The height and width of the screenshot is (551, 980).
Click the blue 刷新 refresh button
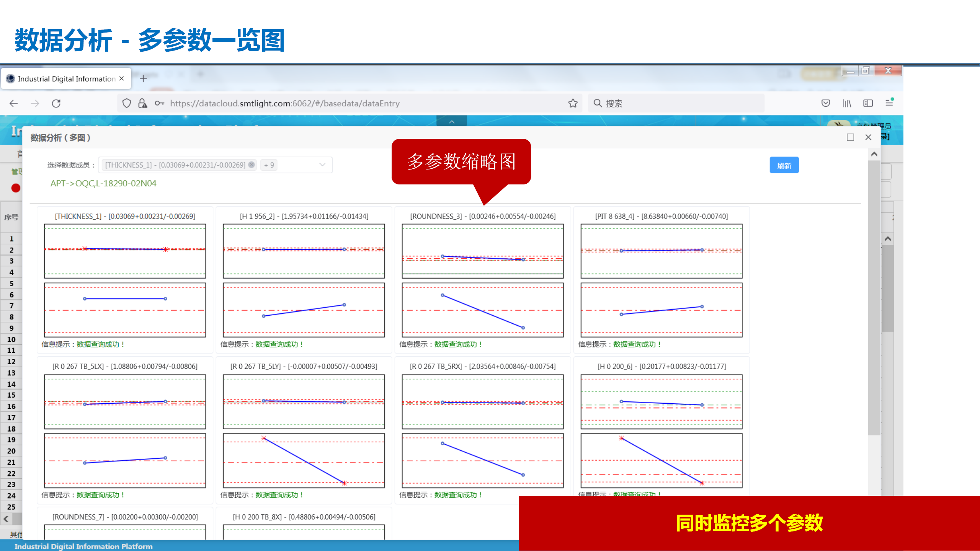pos(784,165)
